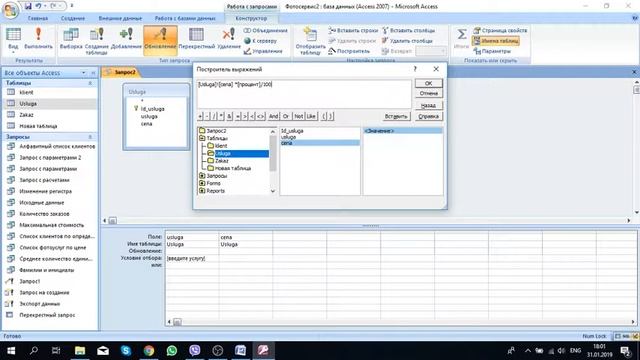Select the klient folder in builder tree
Viewport: 640px width, 360px height.
point(217,146)
